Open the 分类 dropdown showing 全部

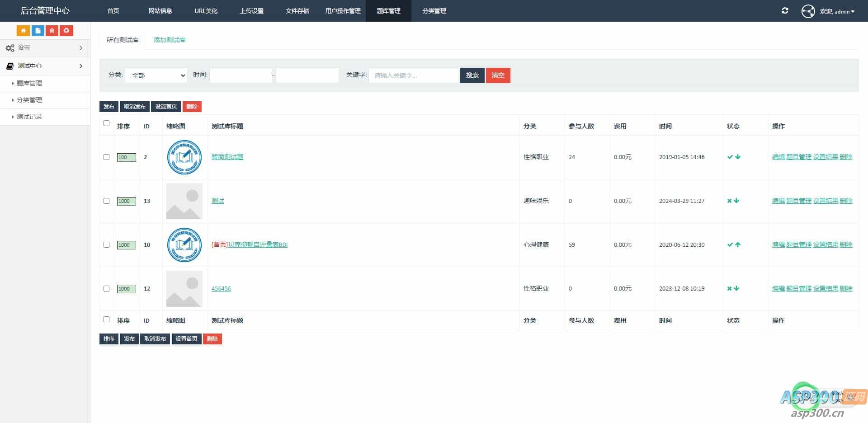pyautogui.click(x=156, y=75)
